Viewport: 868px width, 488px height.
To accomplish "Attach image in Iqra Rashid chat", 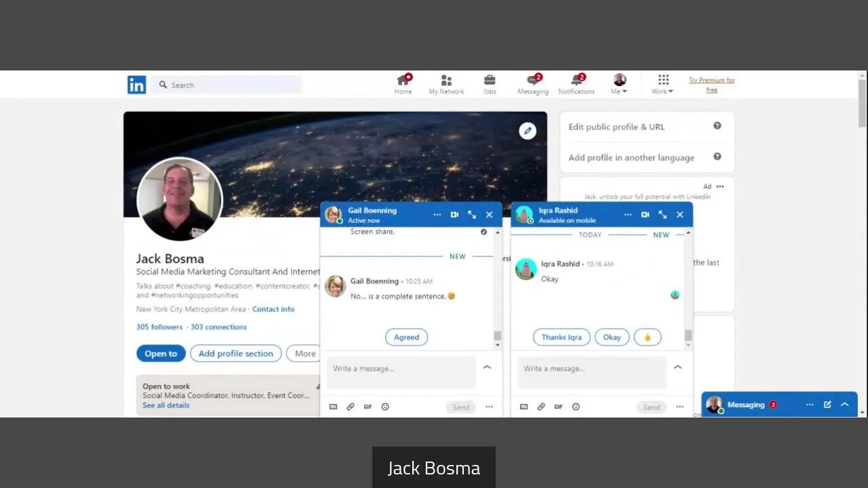I will coord(524,407).
